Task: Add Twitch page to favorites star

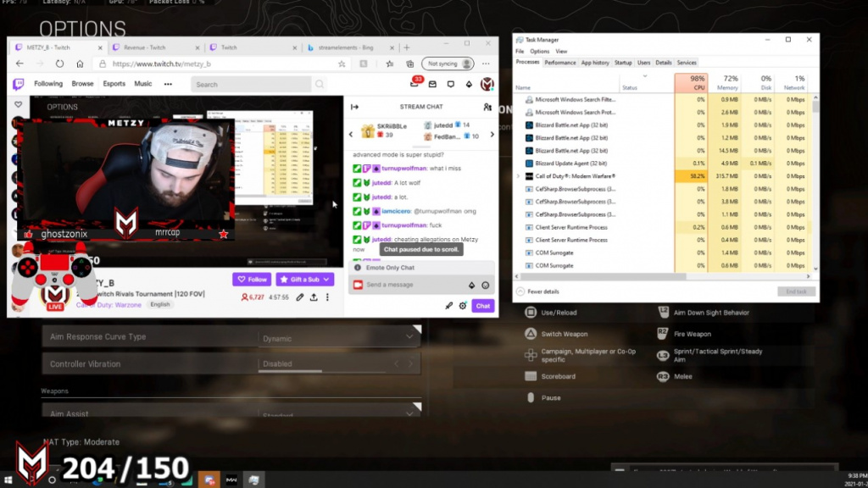Action: click(342, 64)
